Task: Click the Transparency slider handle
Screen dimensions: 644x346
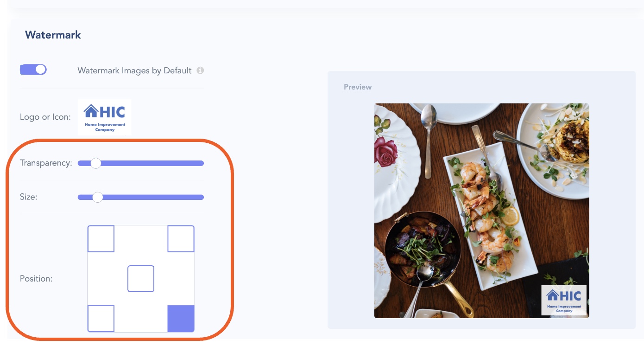Action: [x=95, y=163]
